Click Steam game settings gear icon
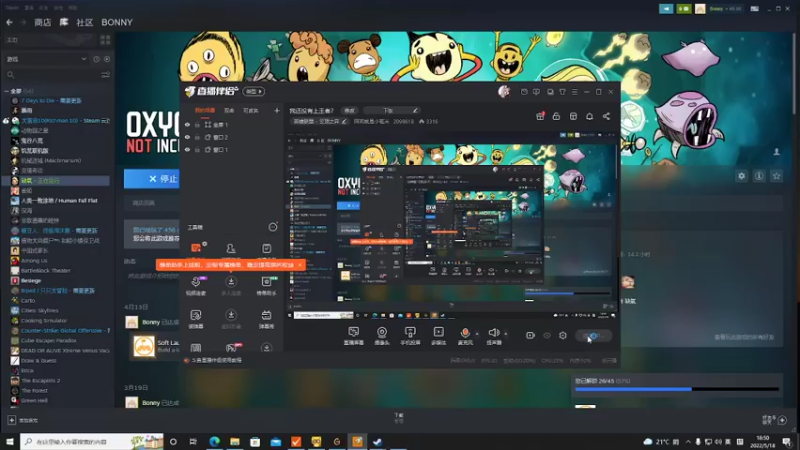This screenshot has width=800, height=450. 741,176
